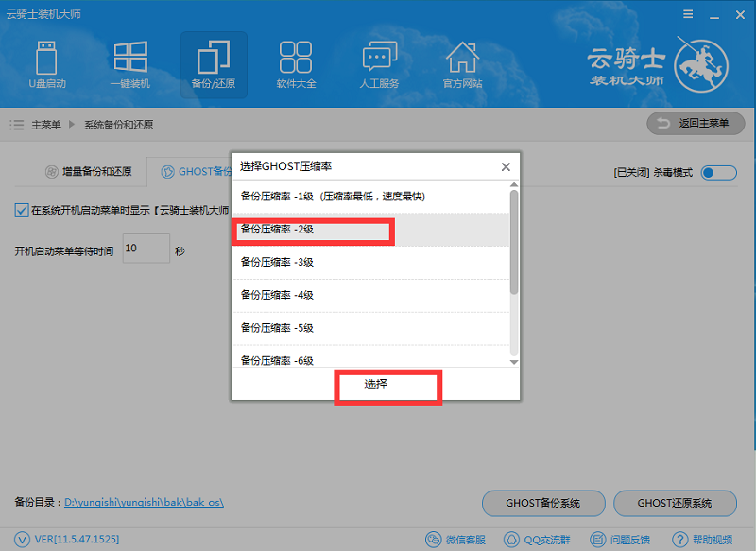The image size is (756, 551).
Task: Open 人工服务 human support chat
Action: click(380, 65)
